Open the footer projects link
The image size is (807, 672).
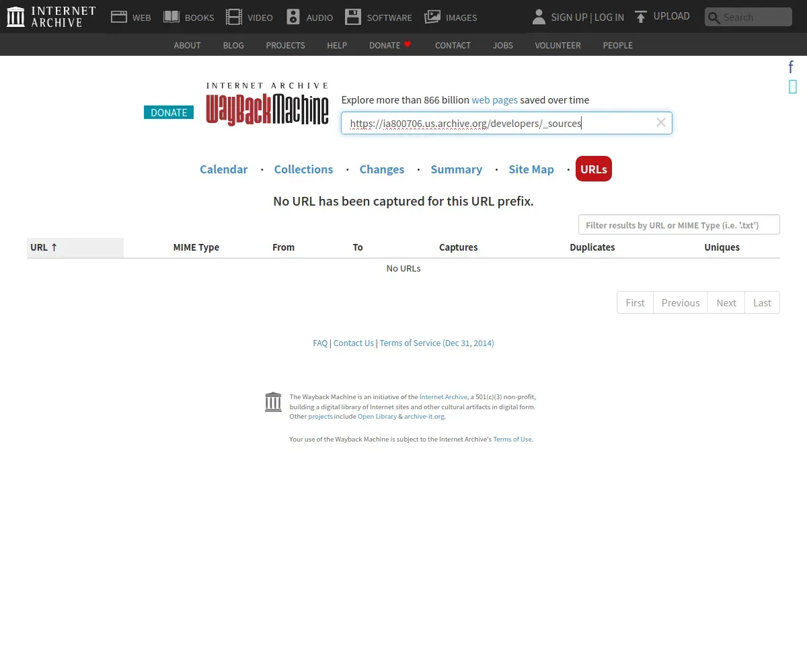pyautogui.click(x=320, y=417)
